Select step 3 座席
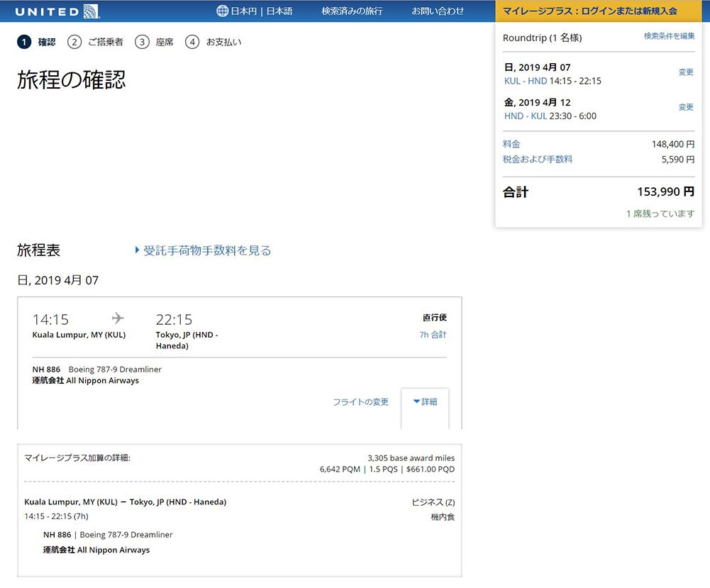Screen dimensions: 710x588 [154, 42]
